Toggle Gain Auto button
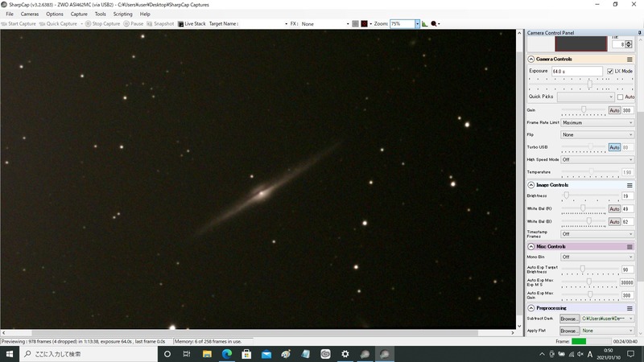Viewport: 644px width, 362px height. (x=614, y=110)
